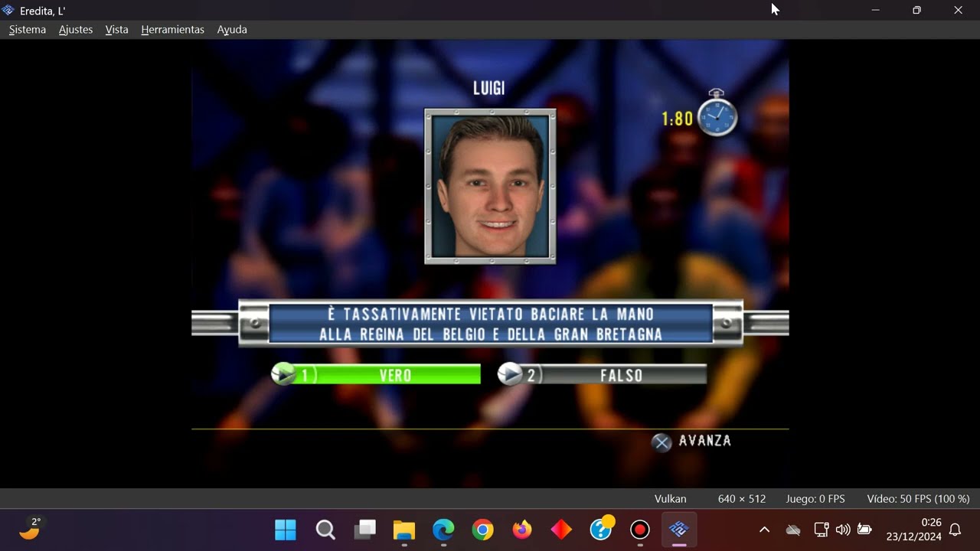980x551 pixels.
Task: Open the Ayuda menu
Action: click(x=232, y=30)
